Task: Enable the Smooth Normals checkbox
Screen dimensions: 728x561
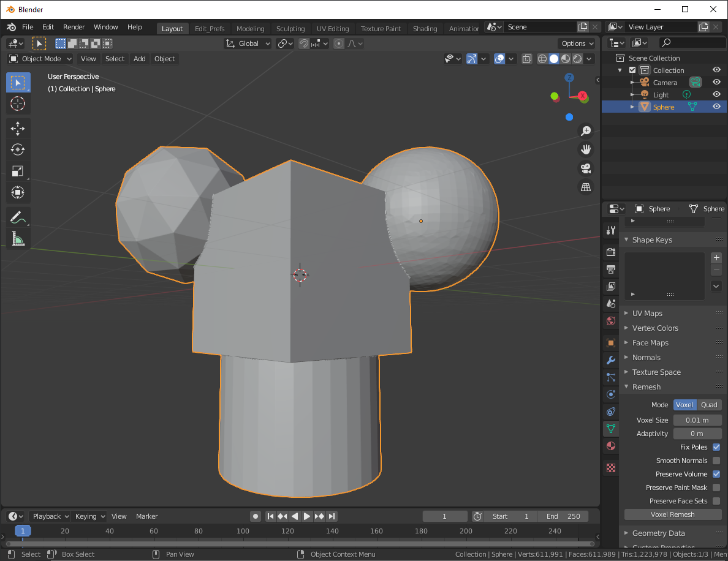Action: coord(716,461)
